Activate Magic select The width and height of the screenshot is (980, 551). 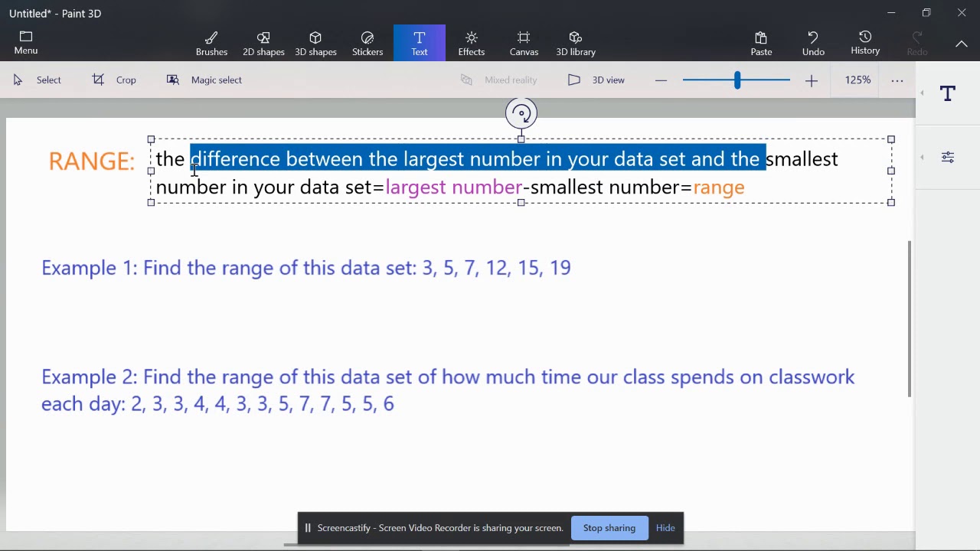click(x=204, y=80)
